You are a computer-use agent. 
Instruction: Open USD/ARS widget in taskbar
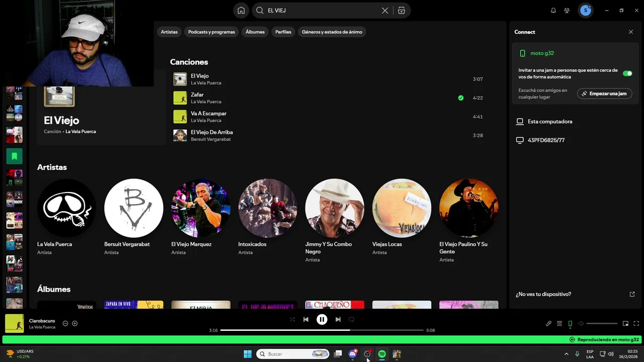tap(20, 354)
